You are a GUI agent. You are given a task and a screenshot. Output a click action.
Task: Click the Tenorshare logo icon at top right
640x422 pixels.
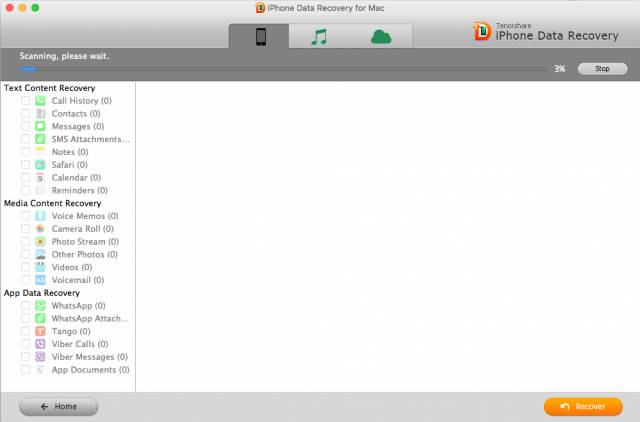point(482,31)
